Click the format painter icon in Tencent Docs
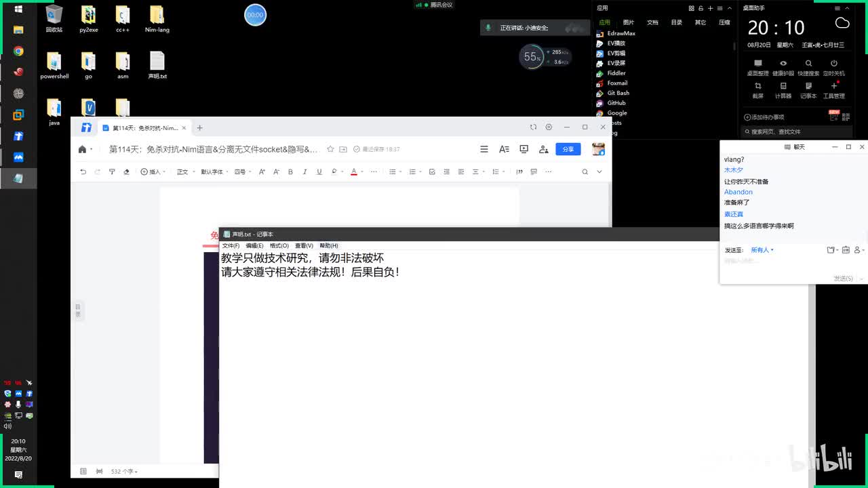868x488 pixels. click(112, 172)
